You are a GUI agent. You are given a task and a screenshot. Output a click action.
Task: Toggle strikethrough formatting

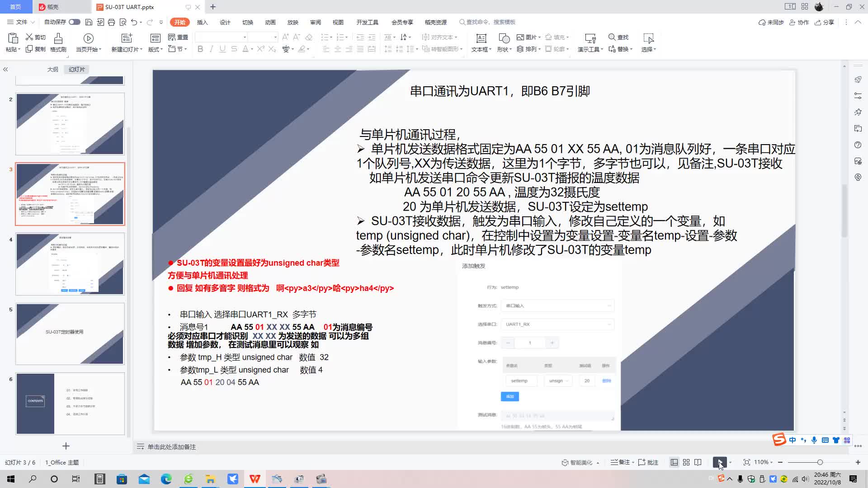(x=234, y=49)
